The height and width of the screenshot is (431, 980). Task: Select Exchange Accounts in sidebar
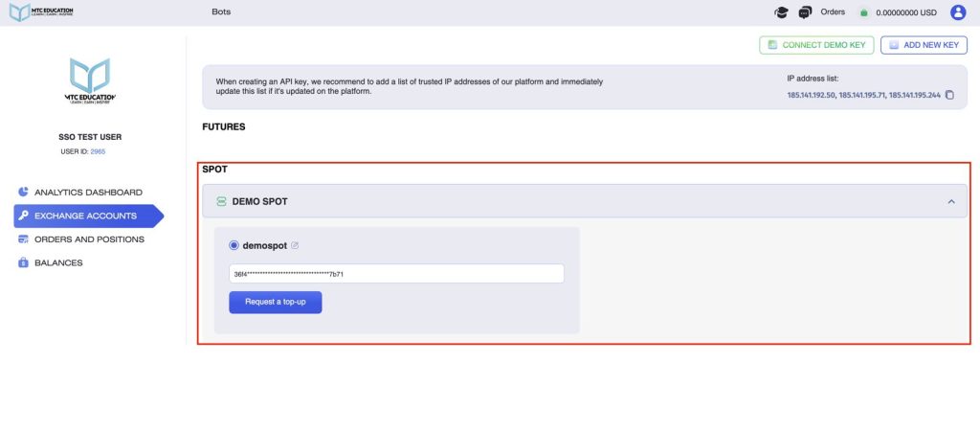pos(85,215)
